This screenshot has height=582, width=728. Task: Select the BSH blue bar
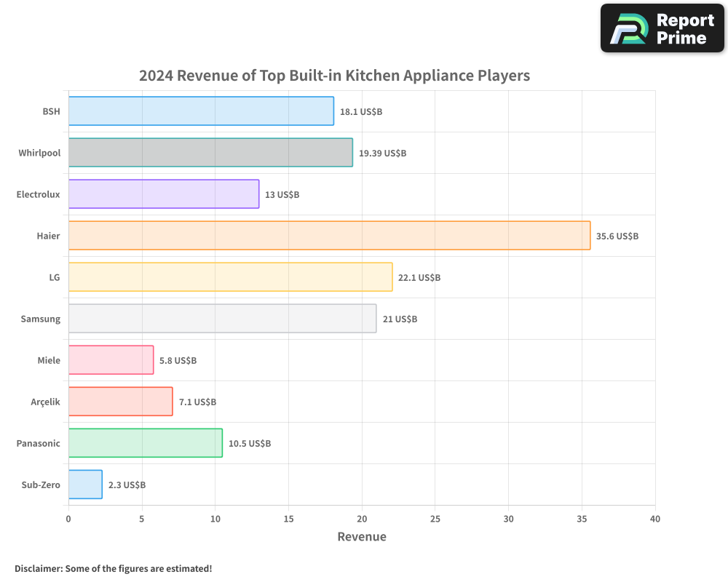pos(201,111)
